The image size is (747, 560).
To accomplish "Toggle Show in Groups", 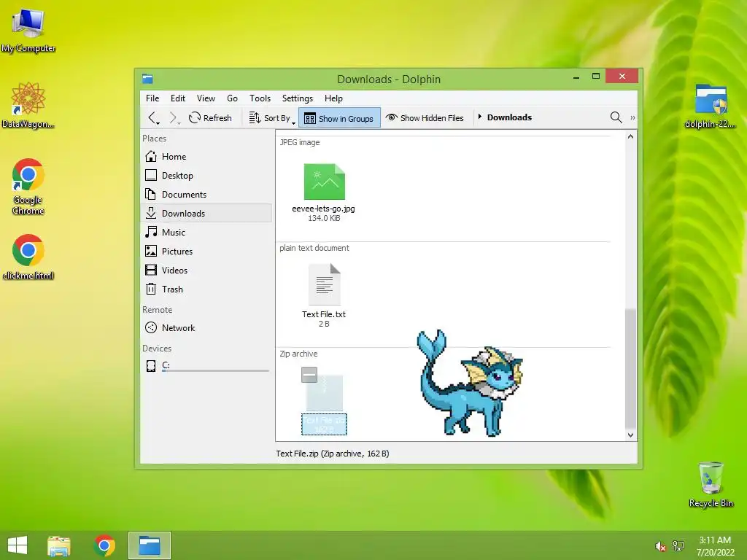I will 339,118.
